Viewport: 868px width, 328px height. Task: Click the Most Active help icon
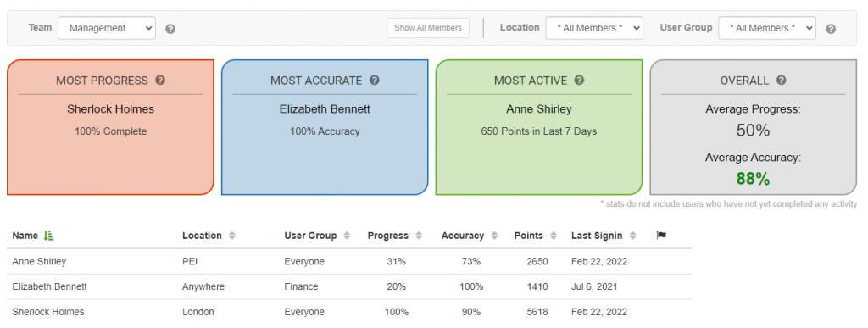(x=579, y=81)
